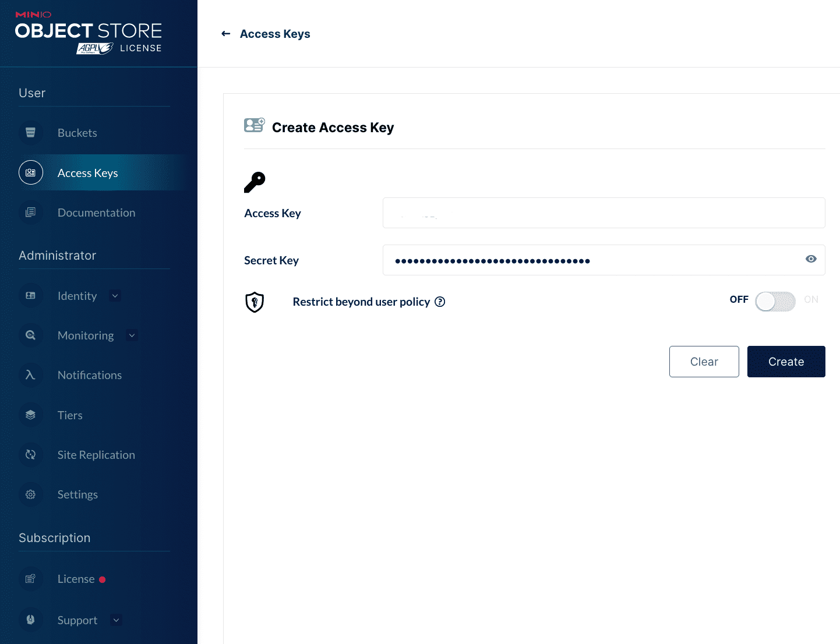Click the Identity icon
The height and width of the screenshot is (644, 840).
(30, 296)
